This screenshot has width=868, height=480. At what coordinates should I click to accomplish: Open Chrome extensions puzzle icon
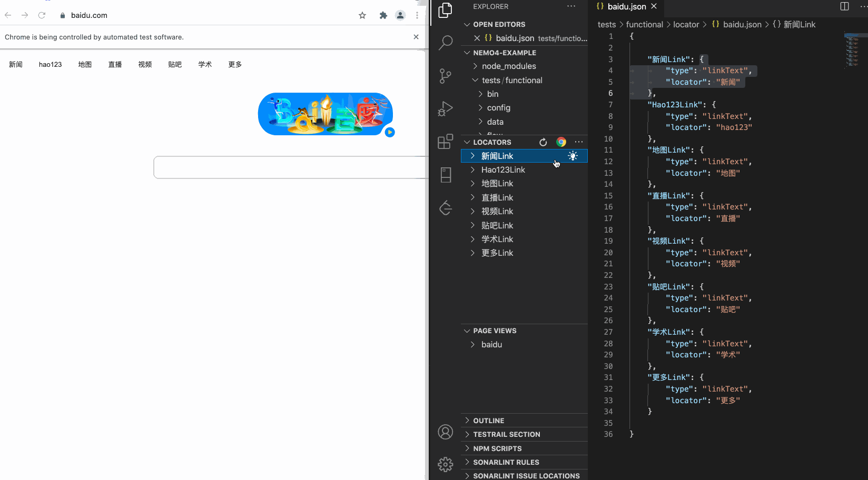(383, 15)
